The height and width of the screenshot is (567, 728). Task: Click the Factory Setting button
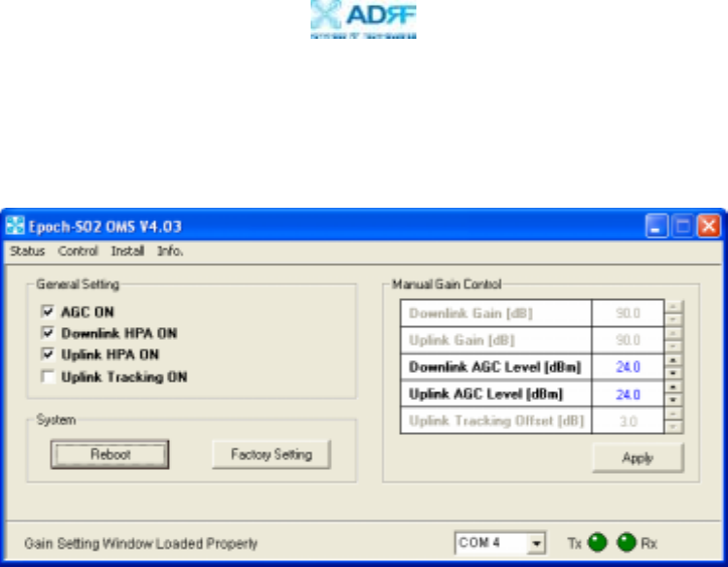click(x=271, y=454)
